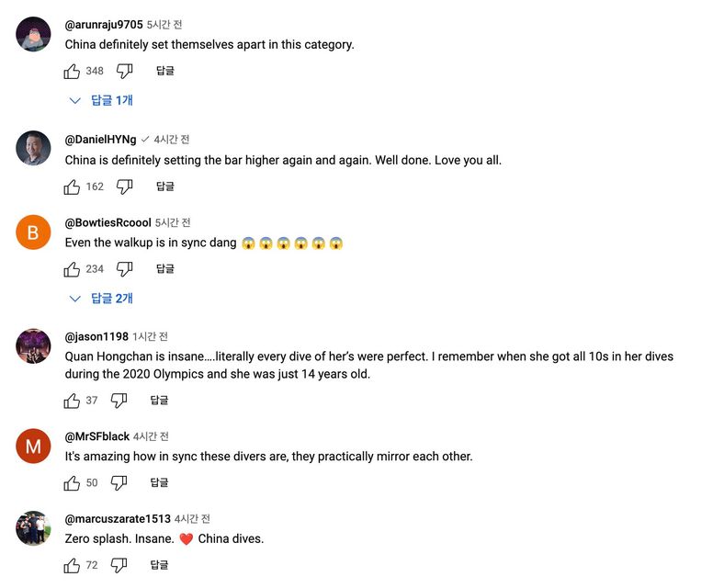Like @DanielHYNg's comment about China
This screenshot has height=588, width=724.
tap(73, 187)
